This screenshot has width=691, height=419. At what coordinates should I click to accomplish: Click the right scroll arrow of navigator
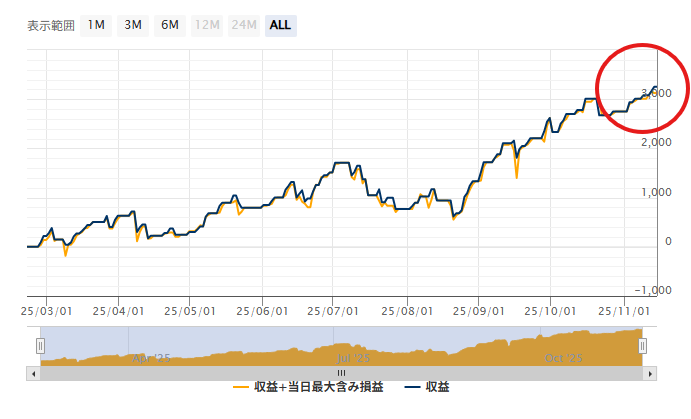coord(650,374)
